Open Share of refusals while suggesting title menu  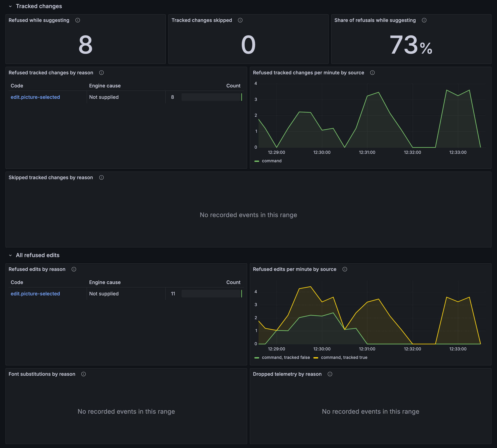(375, 20)
